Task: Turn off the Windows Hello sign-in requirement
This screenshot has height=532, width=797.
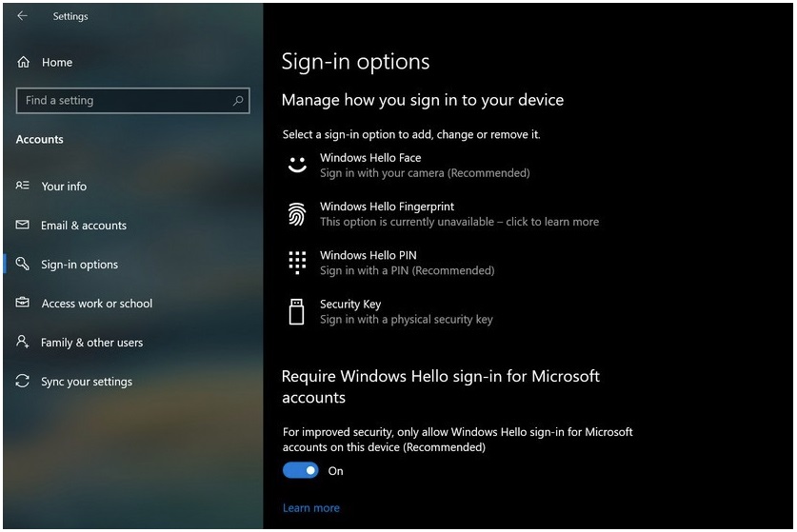Action: [x=300, y=470]
